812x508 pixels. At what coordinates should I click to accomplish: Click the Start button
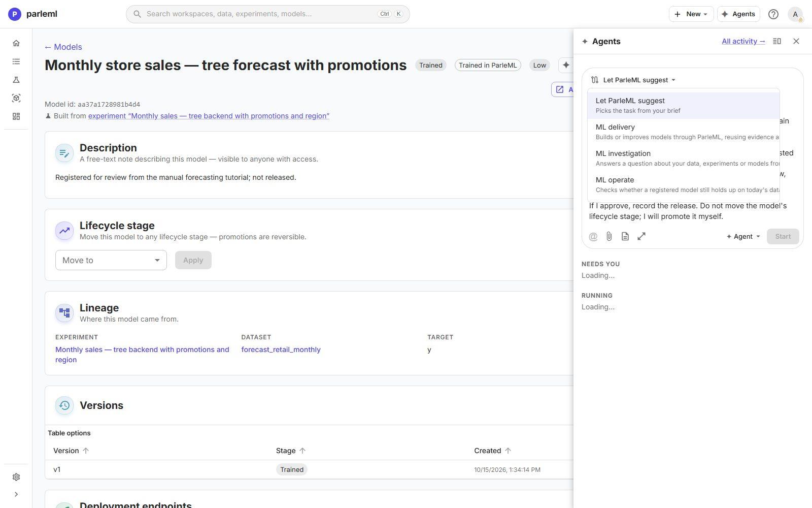pyautogui.click(x=783, y=236)
